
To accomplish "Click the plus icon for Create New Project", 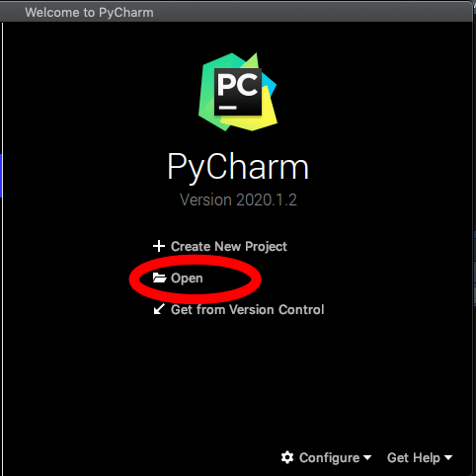I will click(159, 246).
